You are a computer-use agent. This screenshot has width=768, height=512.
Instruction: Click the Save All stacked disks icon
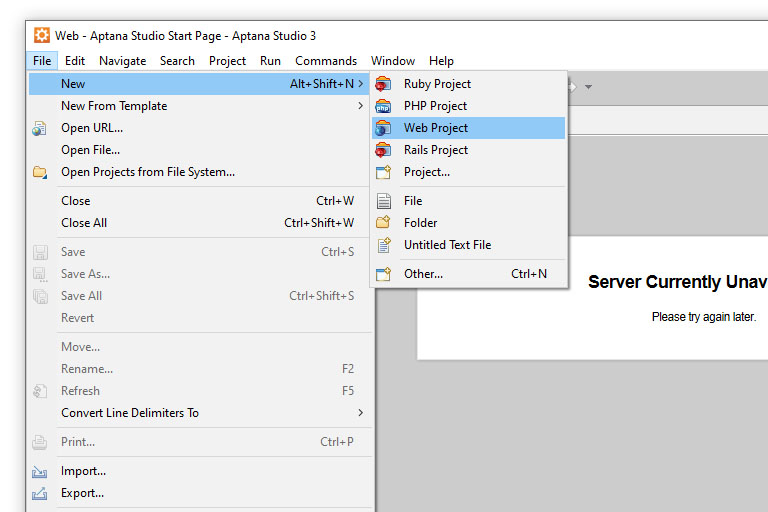click(40, 296)
